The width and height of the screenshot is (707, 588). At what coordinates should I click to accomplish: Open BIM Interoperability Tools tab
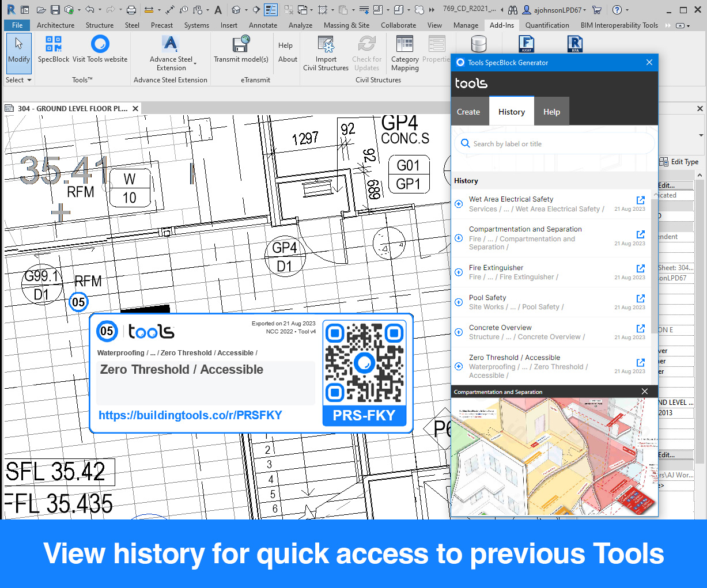619,25
